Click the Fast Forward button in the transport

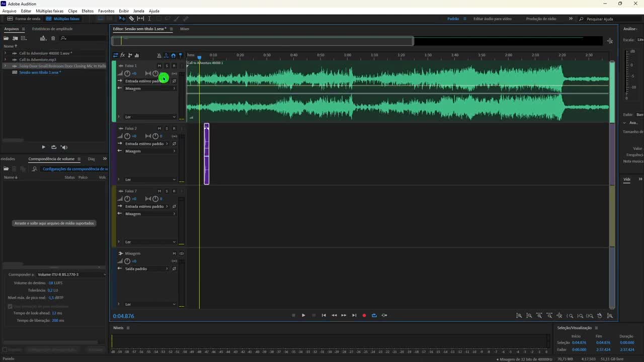pyautogui.click(x=344, y=315)
